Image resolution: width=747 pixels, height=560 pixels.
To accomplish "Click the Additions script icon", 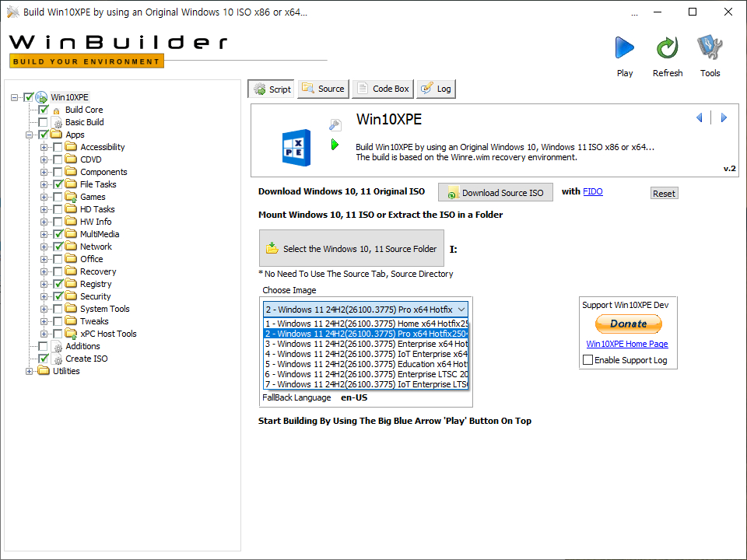I will point(57,346).
